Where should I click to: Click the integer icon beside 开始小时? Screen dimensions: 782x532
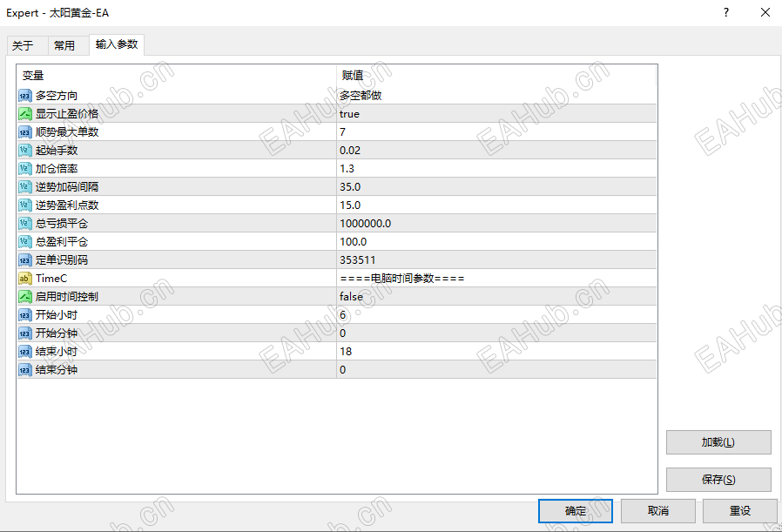pos(25,315)
